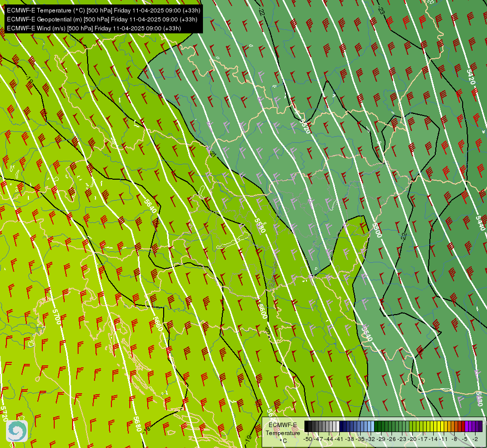The width and height of the screenshot is (487, 448).
Task: Click the lightest blue legend swatch
Action: tap(373, 426)
